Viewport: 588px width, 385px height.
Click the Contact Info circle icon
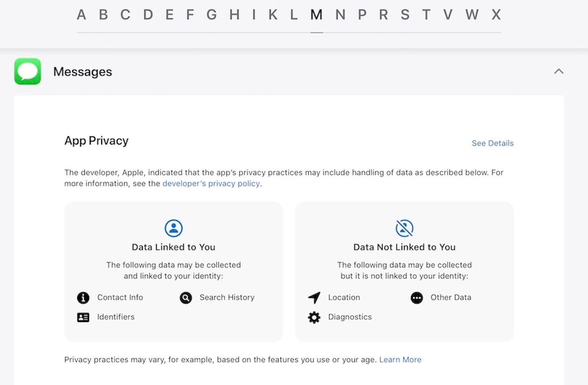[x=83, y=298]
